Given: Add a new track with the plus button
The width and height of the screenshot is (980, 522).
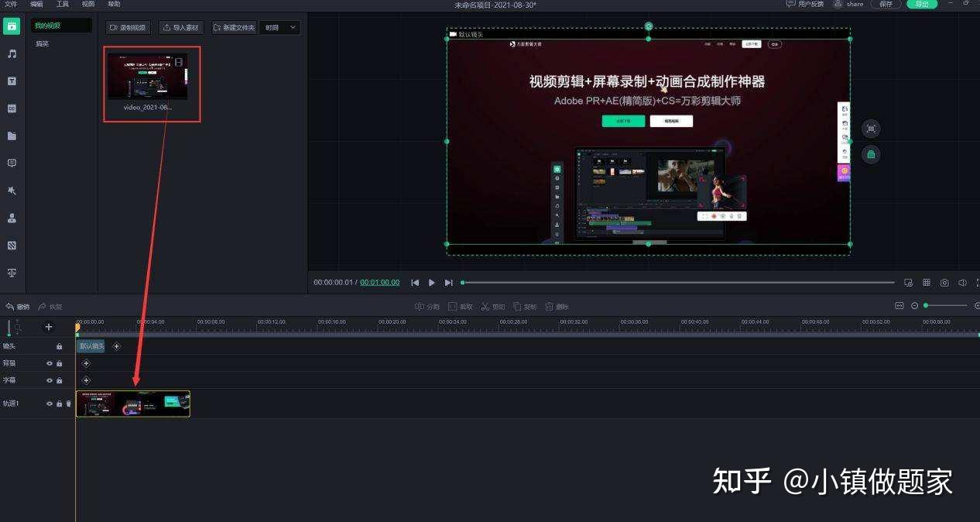Looking at the screenshot, I should pos(49,327).
